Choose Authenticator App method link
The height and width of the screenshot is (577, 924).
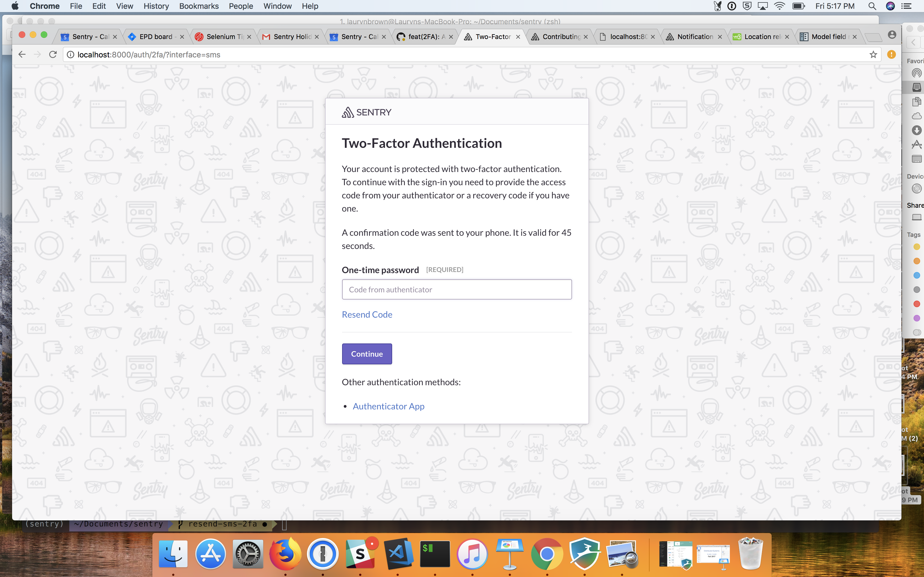click(388, 406)
